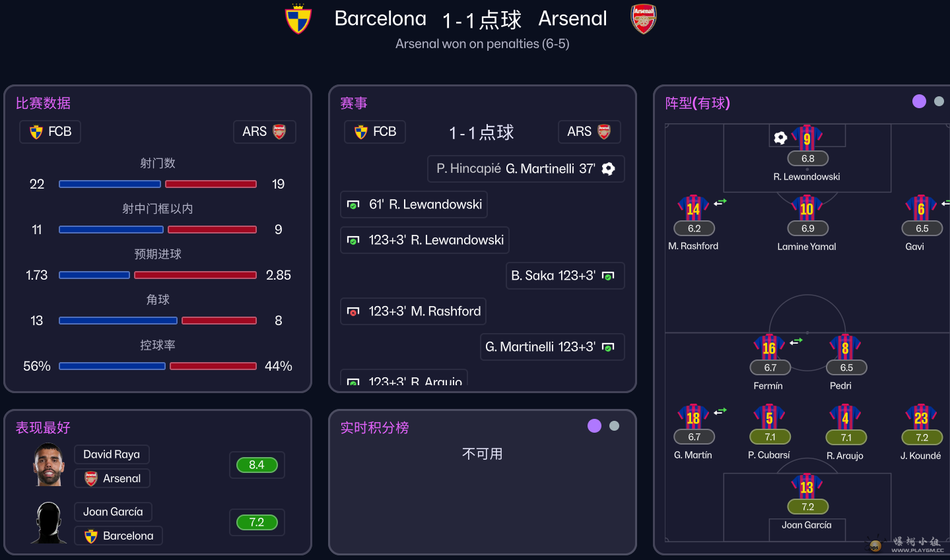Open the FCB button in events panel
The width and height of the screenshot is (950, 560).
coord(375,132)
